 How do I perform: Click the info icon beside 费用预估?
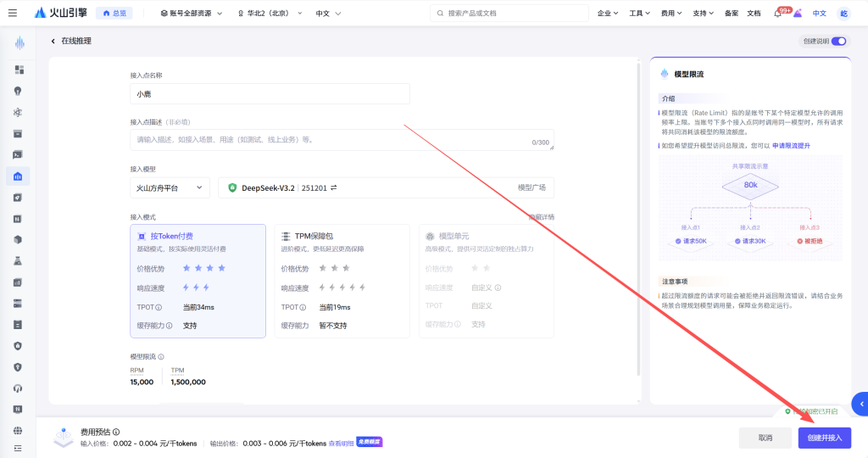[x=116, y=432]
